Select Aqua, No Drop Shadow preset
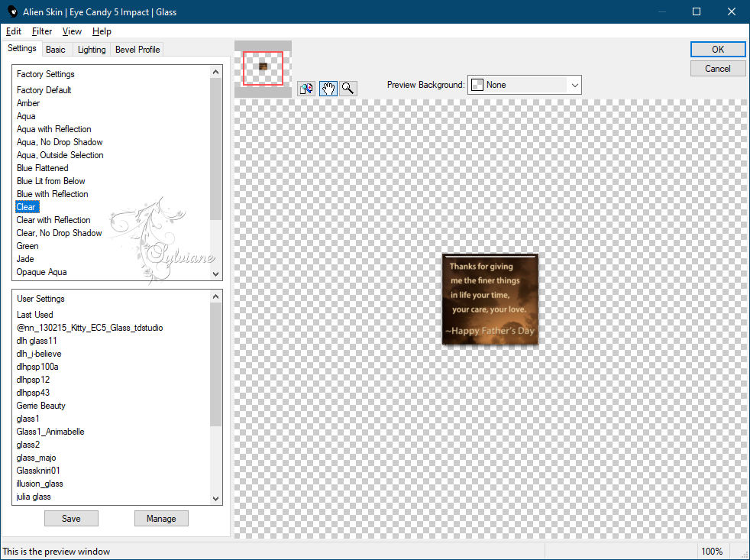Viewport: 750px width, 560px height. tap(60, 141)
